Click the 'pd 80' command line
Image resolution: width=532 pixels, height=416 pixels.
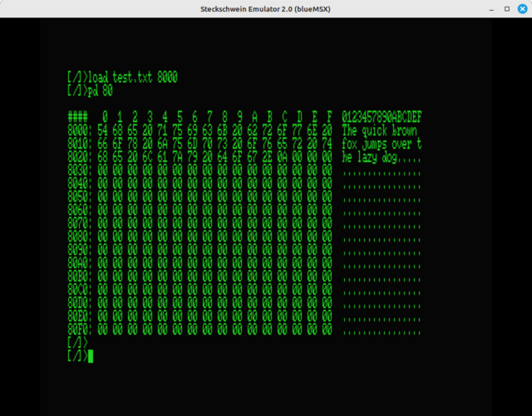pyautogui.click(x=91, y=91)
